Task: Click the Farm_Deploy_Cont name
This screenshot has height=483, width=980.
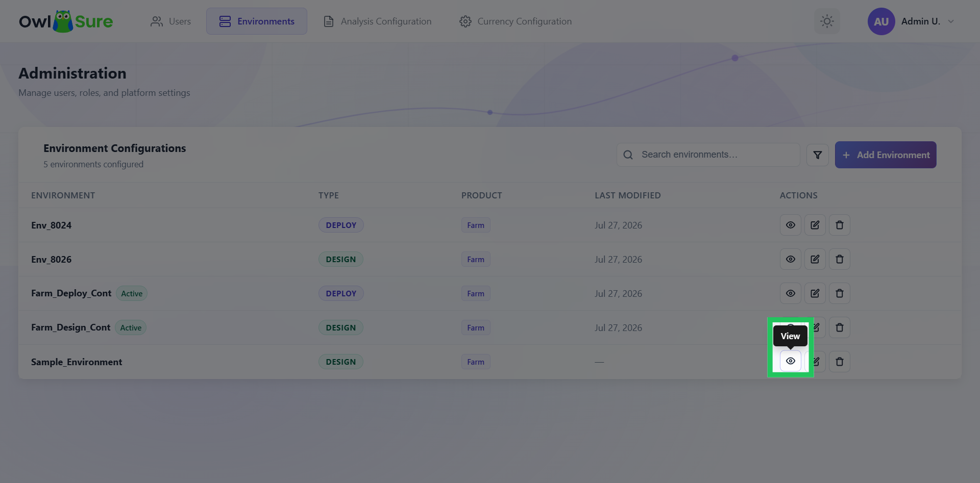Action: [71, 293]
